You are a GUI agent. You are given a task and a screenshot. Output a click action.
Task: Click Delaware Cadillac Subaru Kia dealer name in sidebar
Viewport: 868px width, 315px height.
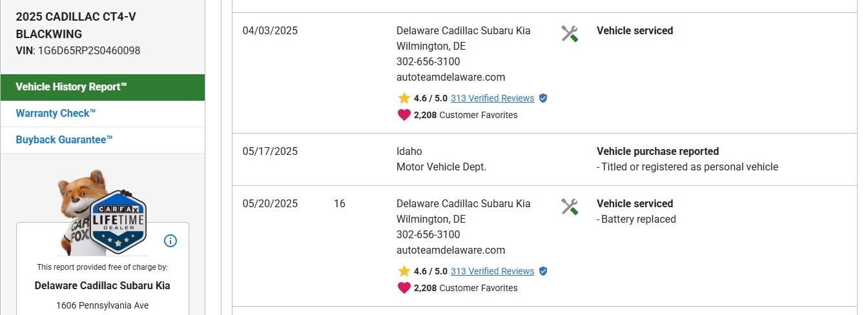[102, 285]
